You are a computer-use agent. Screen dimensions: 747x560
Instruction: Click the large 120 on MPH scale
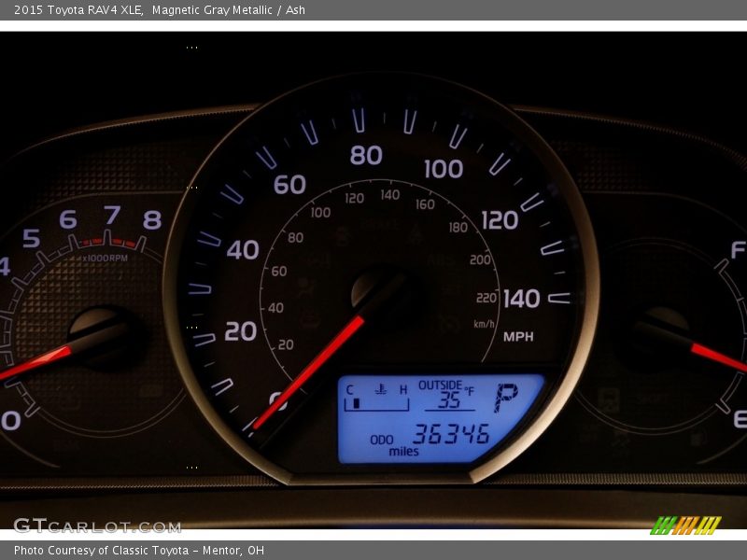click(500, 220)
